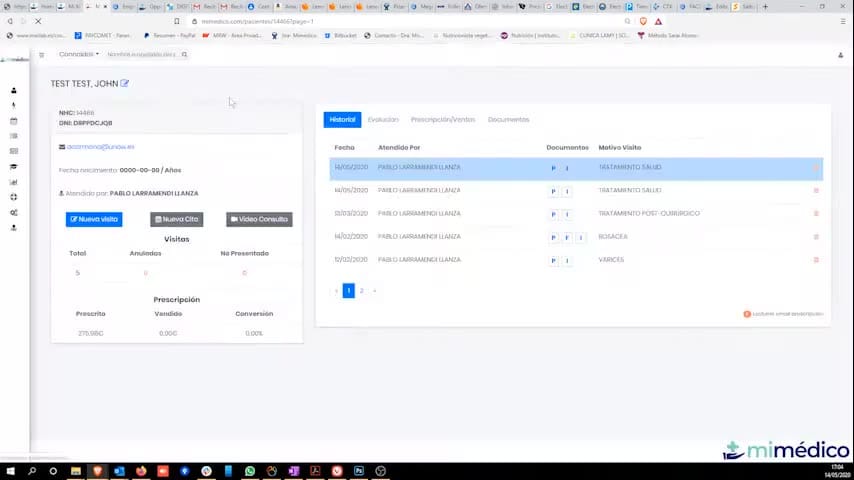Select the Documentos tab
This screenshot has width=854, height=480.
pos(508,119)
